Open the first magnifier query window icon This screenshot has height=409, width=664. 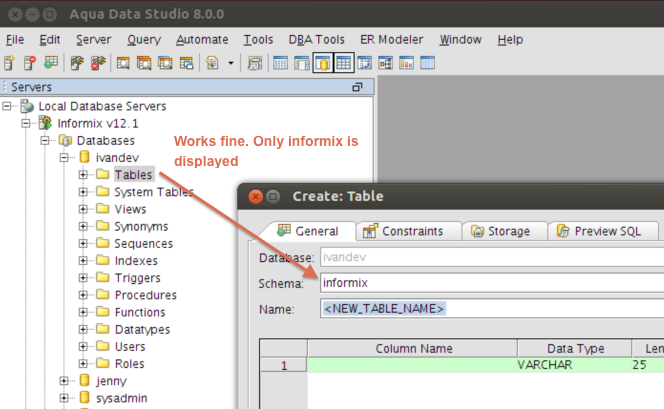(123, 63)
